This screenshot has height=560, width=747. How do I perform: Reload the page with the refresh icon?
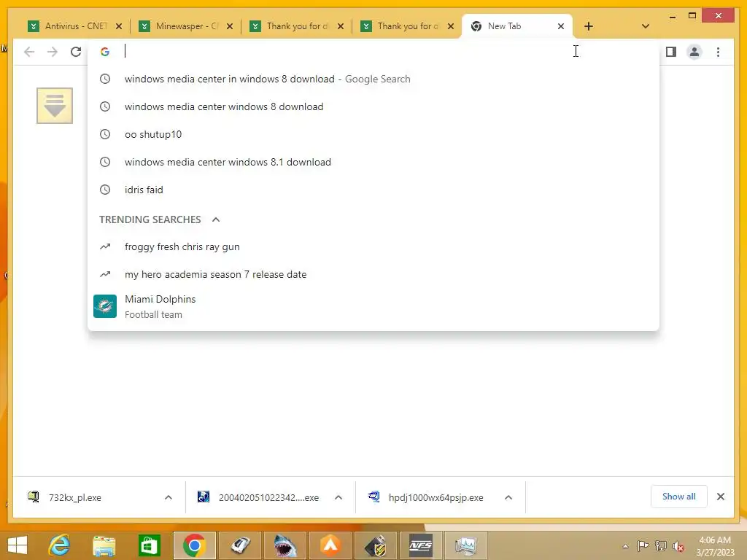76,52
